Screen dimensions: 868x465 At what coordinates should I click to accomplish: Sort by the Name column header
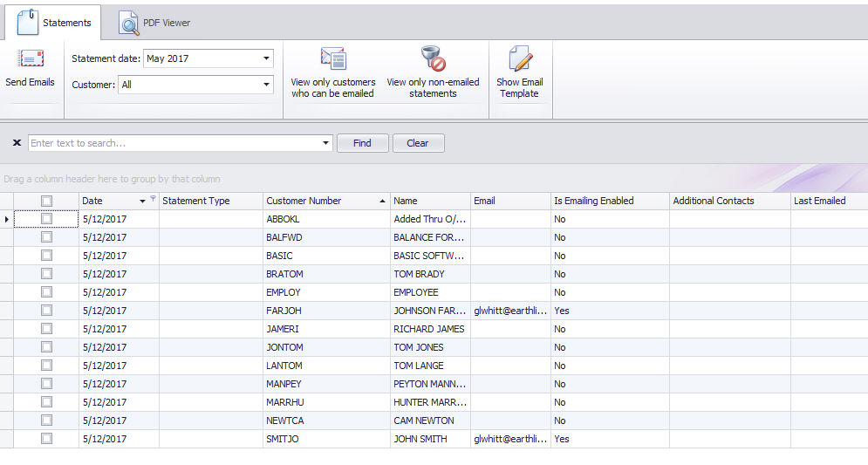pyautogui.click(x=430, y=201)
